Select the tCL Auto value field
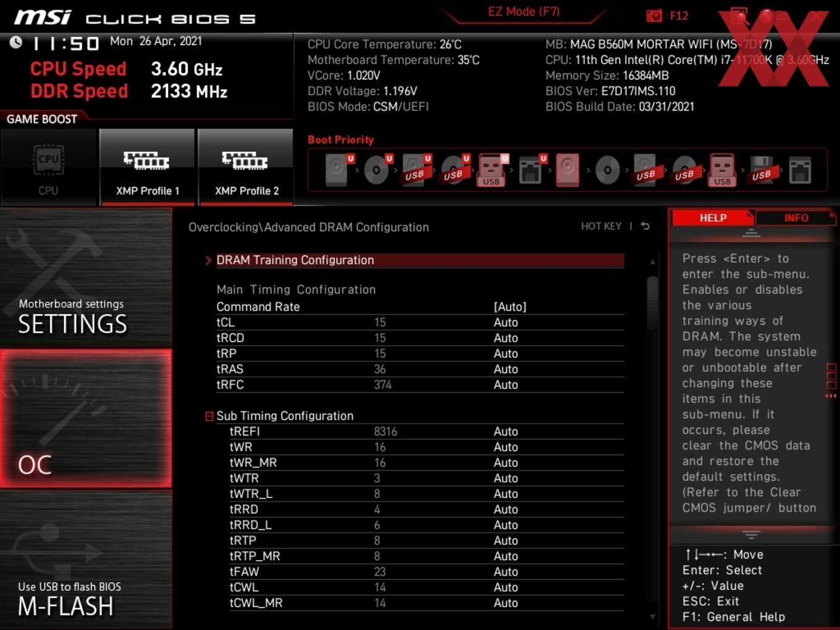The width and height of the screenshot is (840, 630). coord(505,322)
